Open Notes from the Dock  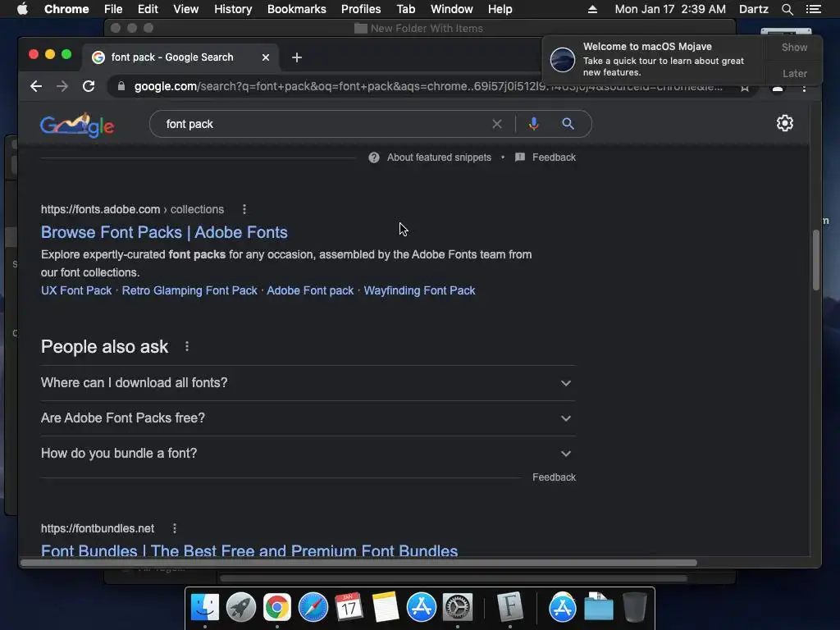tap(386, 607)
